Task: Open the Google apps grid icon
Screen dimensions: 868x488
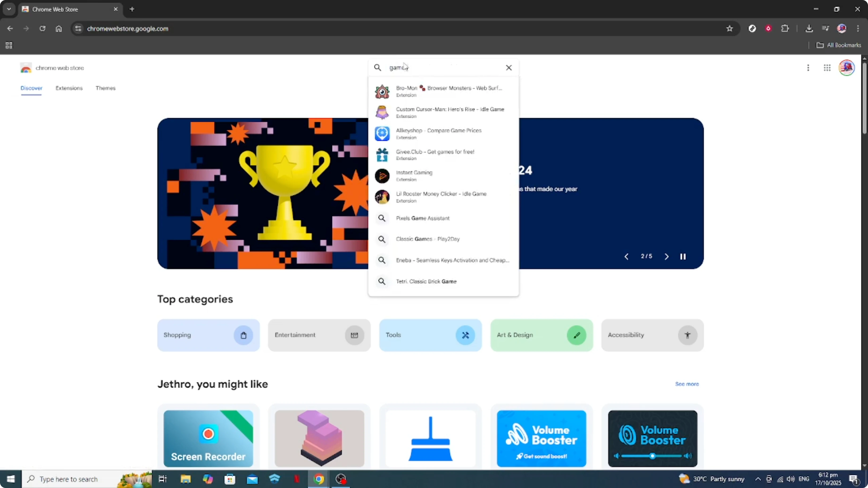Action: click(827, 68)
